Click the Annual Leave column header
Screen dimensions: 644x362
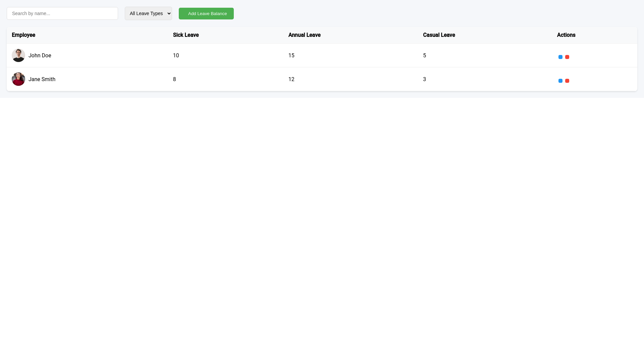click(304, 35)
